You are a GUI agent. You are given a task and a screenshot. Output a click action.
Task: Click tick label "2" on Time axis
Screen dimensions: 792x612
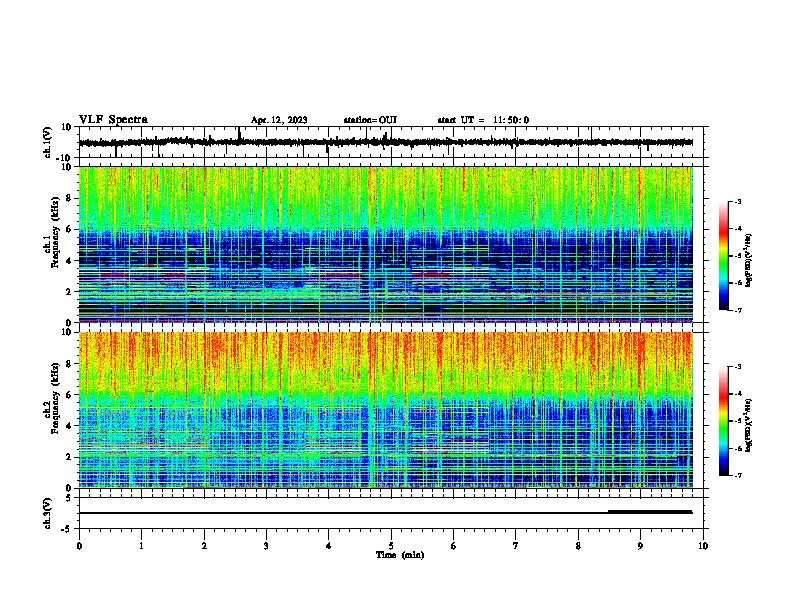pos(204,546)
